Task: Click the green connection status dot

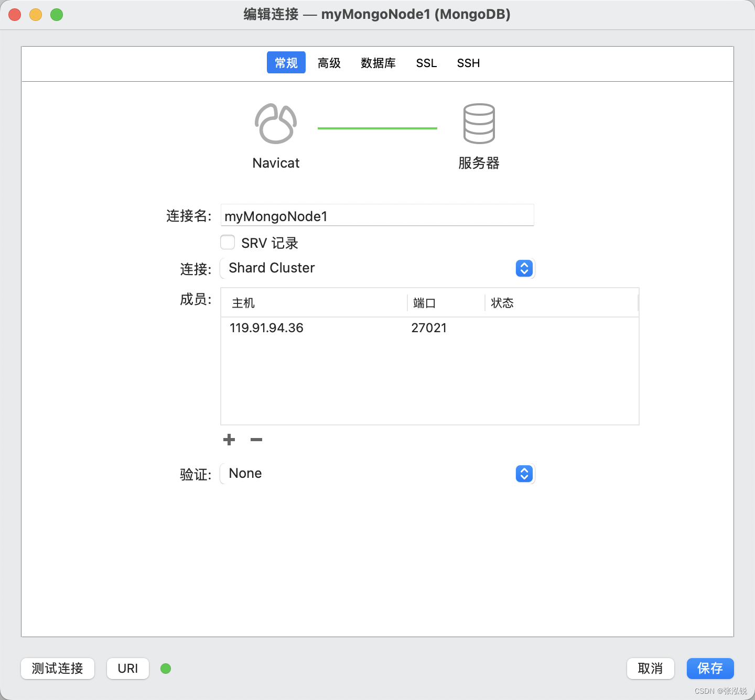Action: (x=166, y=669)
